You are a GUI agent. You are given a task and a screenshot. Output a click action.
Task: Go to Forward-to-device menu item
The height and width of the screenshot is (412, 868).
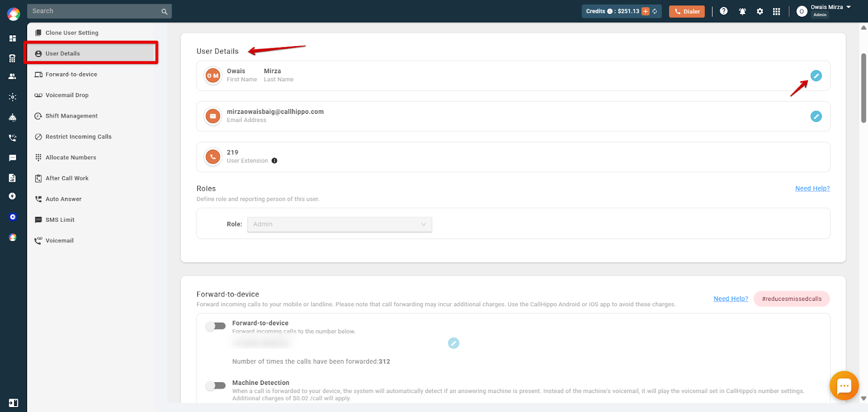[x=92, y=74]
